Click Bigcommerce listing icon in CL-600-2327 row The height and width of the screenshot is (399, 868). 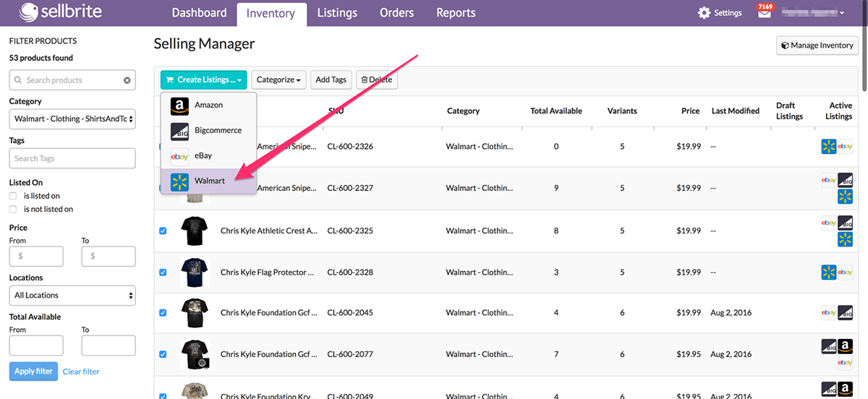(846, 180)
